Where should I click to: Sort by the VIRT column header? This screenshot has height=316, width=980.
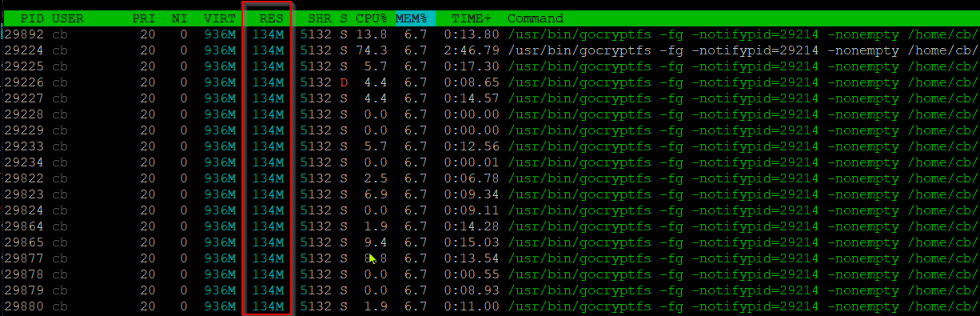tap(220, 18)
